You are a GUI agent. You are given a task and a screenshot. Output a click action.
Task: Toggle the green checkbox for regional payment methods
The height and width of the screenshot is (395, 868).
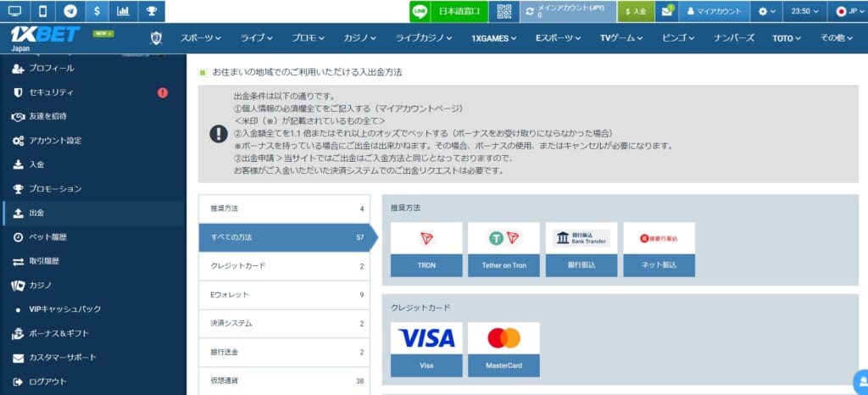(203, 72)
